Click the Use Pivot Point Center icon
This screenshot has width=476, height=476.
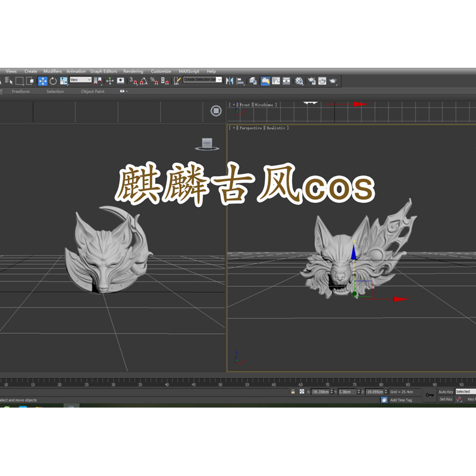tap(98, 81)
